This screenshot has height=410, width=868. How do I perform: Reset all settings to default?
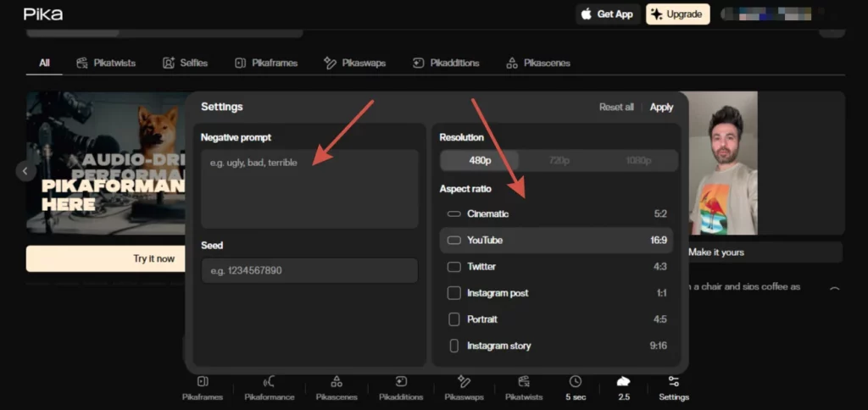(x=616, y=107)
